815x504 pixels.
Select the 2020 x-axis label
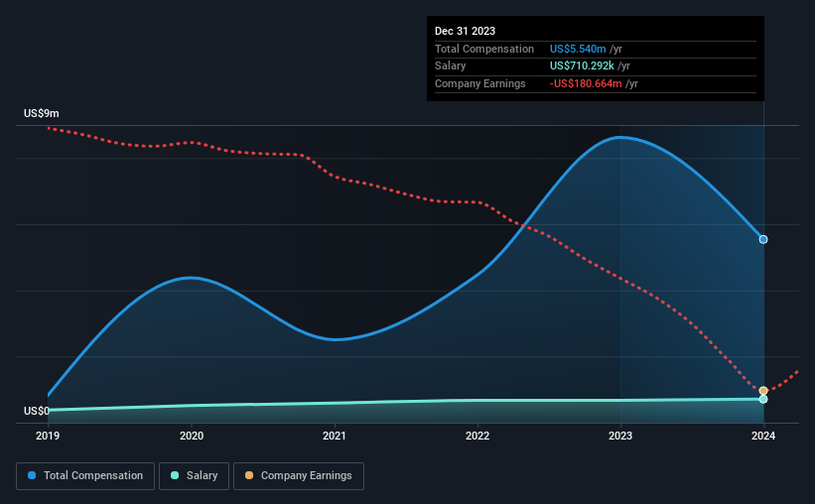[x=192, y=436]
